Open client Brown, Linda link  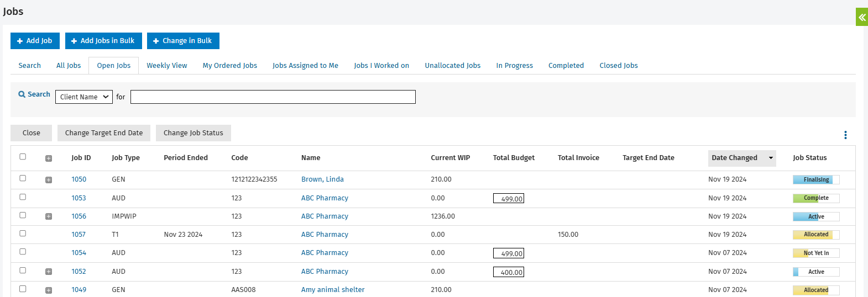[x=322, y=179]
